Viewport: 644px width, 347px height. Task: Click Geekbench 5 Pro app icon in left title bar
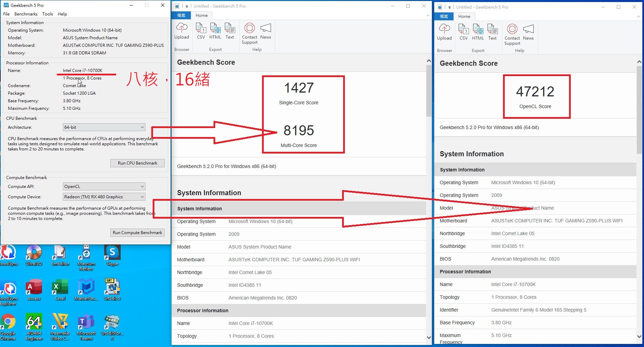pos(6,5)
